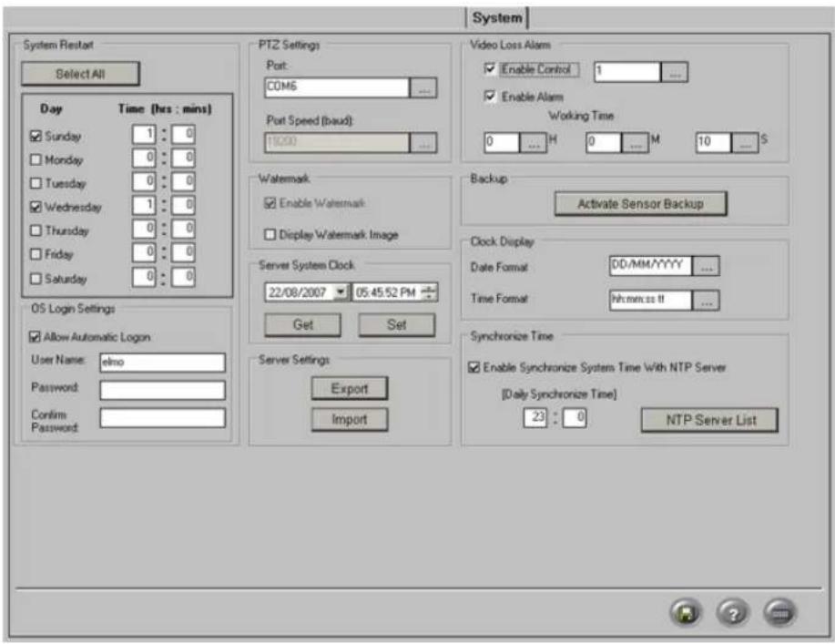Toggle the Wednesday restart checkbox
Image resolution: width=835 pixels, height=644 pixels.
[36, 207]
